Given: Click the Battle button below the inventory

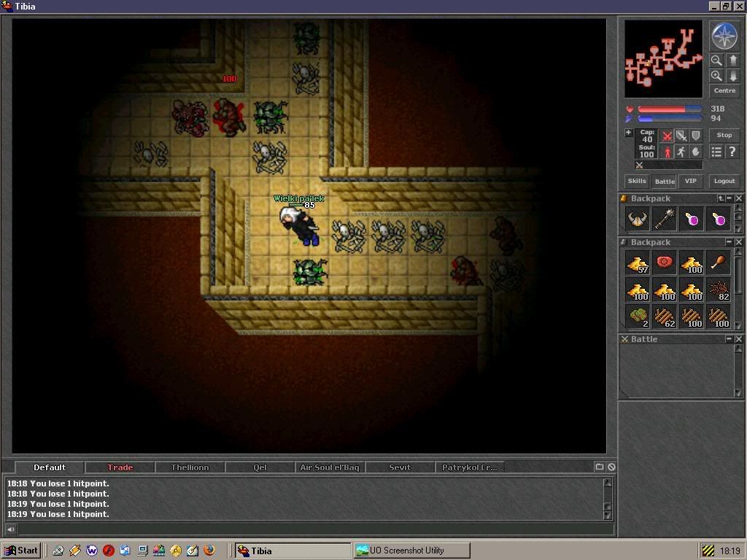Looking at the screenshot, I should click(x=665, y=181).
